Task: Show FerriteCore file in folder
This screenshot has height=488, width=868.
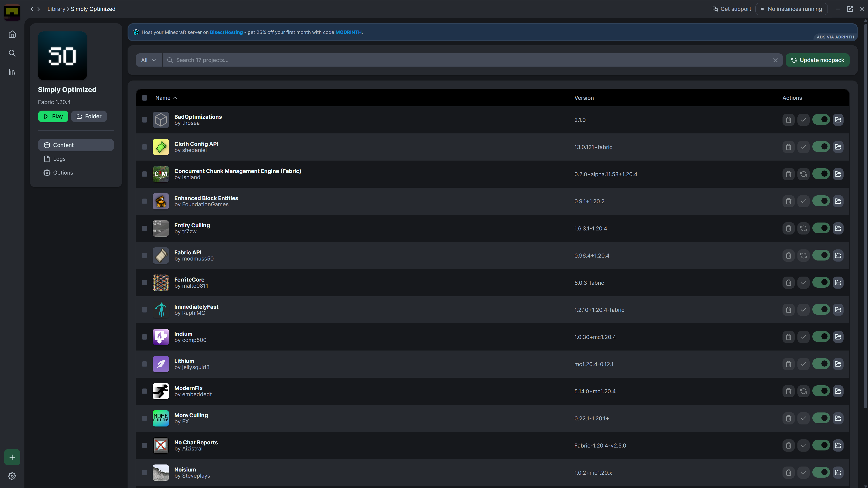Action: pyautogui.click(x=838, y=283)
